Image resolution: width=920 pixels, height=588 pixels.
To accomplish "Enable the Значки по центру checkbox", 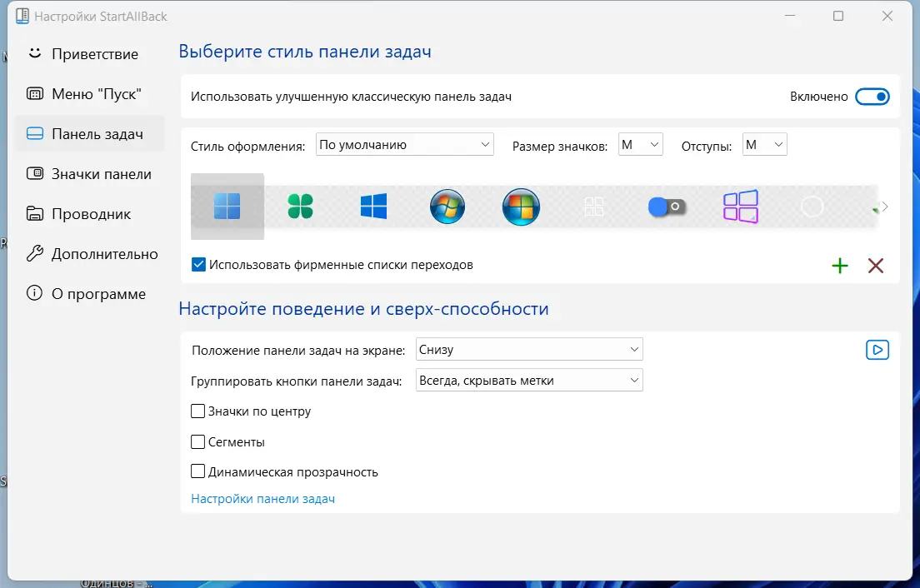I will [198, 411].
